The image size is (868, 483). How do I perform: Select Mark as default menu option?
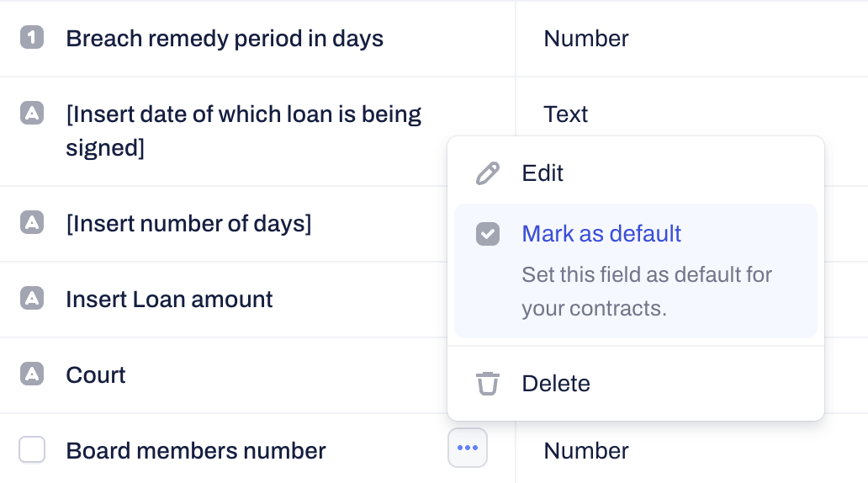pos(601,234)
